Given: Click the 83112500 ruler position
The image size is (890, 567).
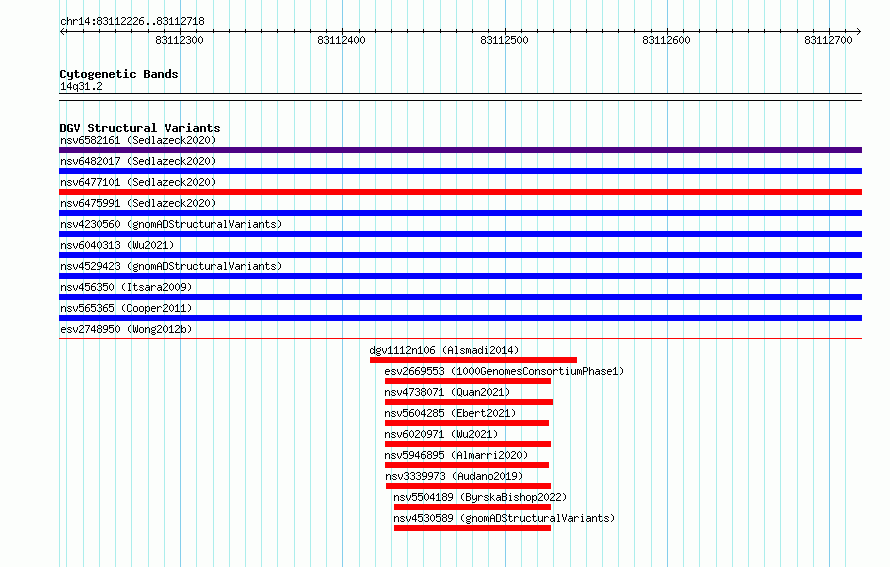Looking at the screenshot, I should 504,40.
